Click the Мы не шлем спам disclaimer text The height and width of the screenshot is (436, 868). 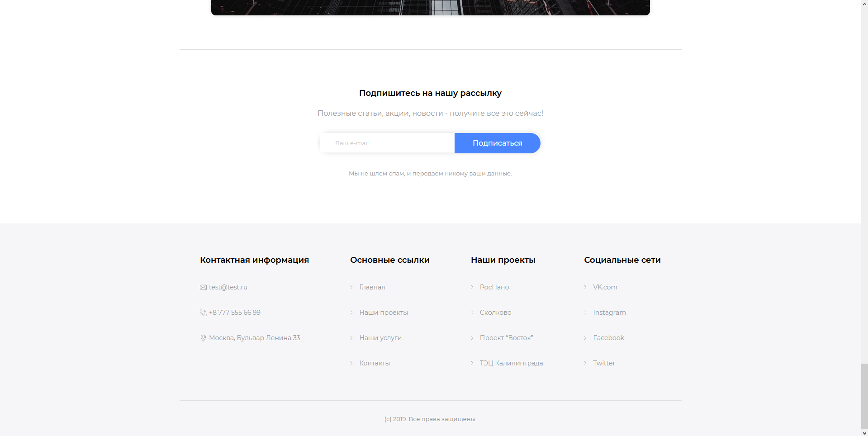point(430,174)
